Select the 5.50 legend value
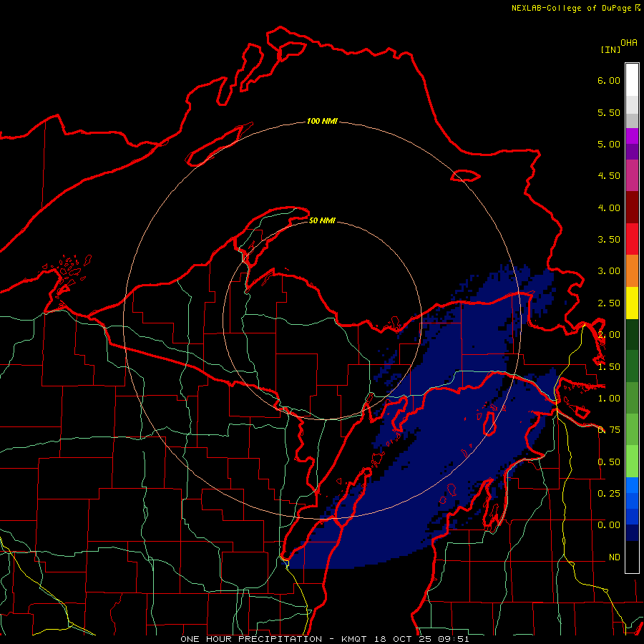The width and height of the screenshot is (644, 644). pos(609,112)
